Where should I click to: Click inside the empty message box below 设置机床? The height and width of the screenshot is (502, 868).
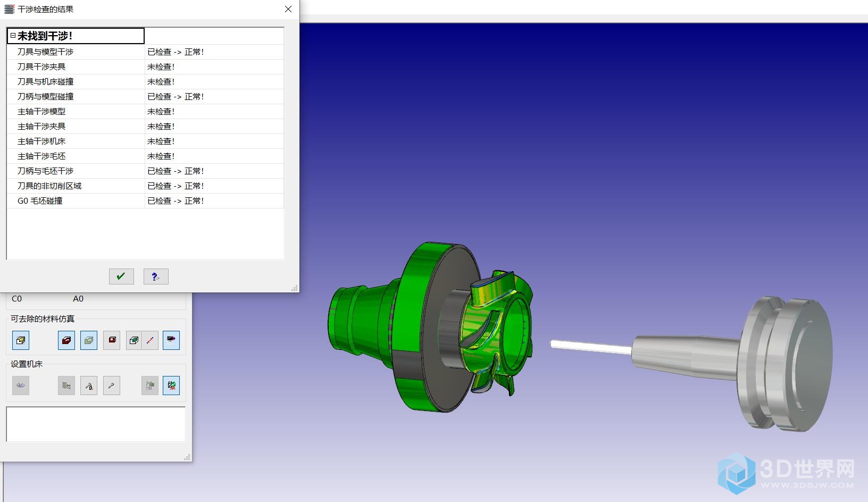tap(96, 424)
